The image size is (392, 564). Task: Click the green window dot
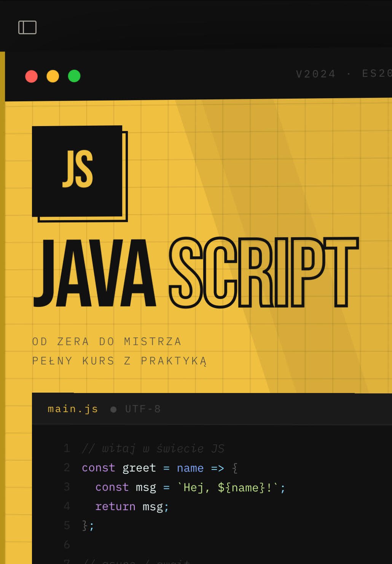point(74,76)
